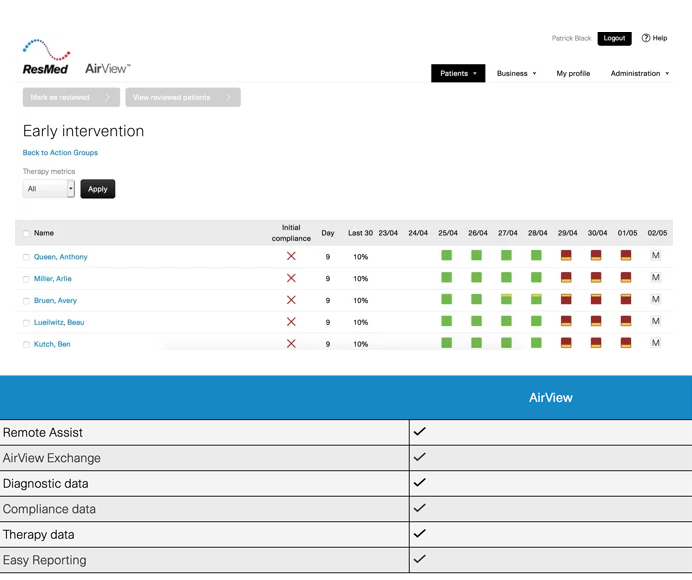Click M marker for Bruen, Avery on 02/05
Image resolution: width=692 pixels, height=580 pixels.
(x=656, y=299)
